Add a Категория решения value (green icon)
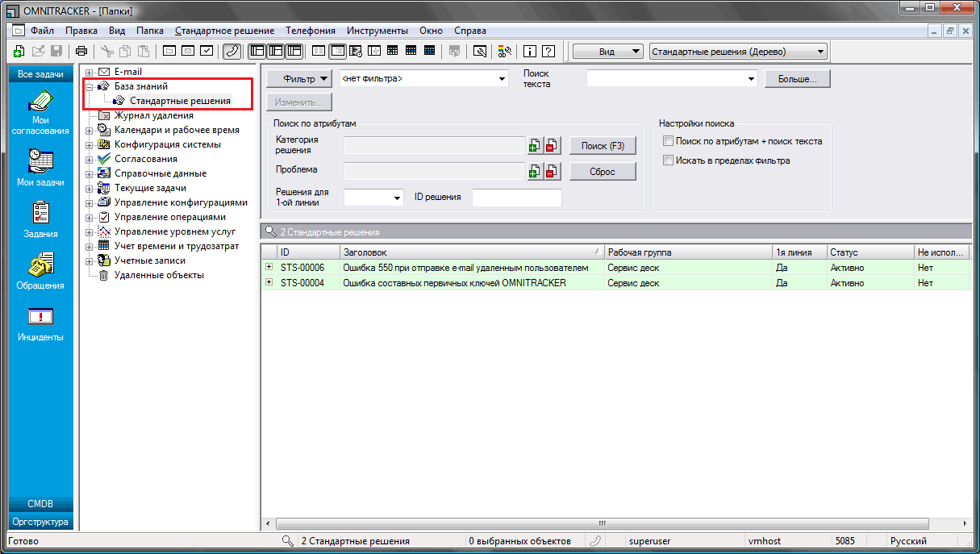The image size is (980, 554). click(534, 146)
